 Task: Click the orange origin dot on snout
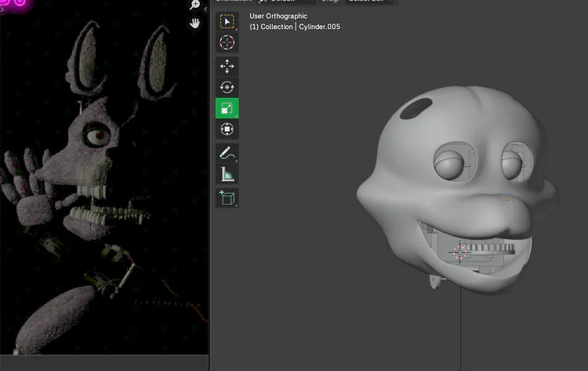[508, 199]
